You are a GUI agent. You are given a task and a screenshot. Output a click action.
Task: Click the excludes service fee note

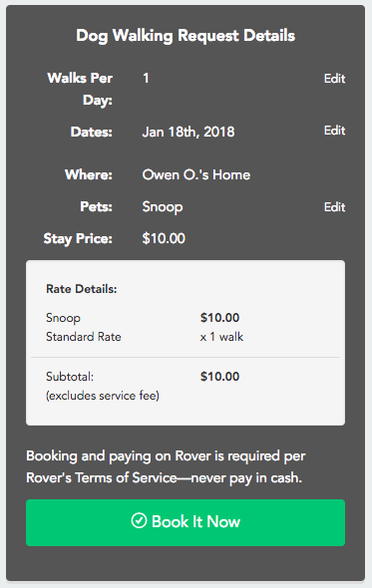[x=103, y=396]
